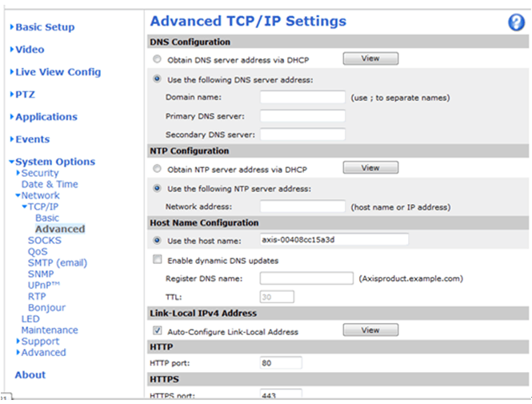Click View button for DNS configuration
Viewport: 532px width, 404px height.
(x=370, y=58)
